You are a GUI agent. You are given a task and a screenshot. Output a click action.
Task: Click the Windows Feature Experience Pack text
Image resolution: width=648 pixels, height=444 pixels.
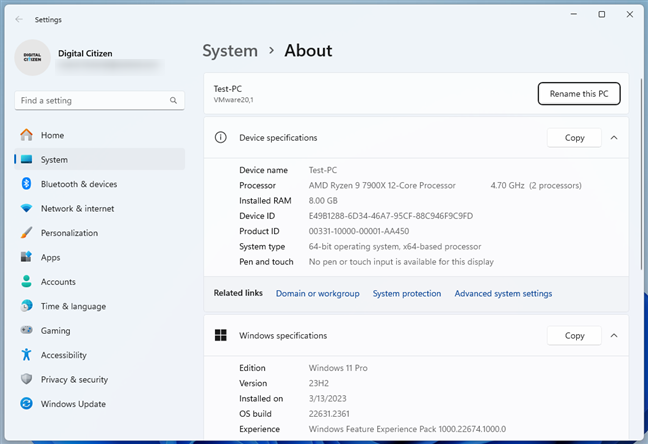407,429
